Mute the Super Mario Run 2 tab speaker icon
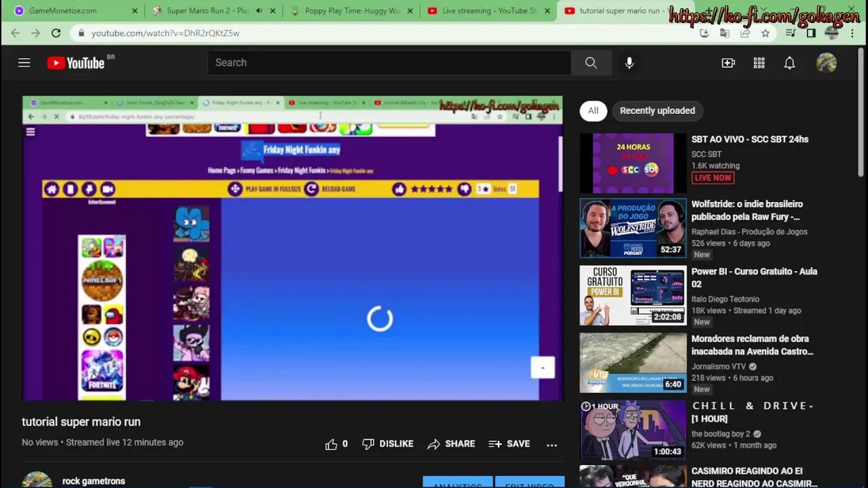The image size is (868, 488). (x=259, y=11)
